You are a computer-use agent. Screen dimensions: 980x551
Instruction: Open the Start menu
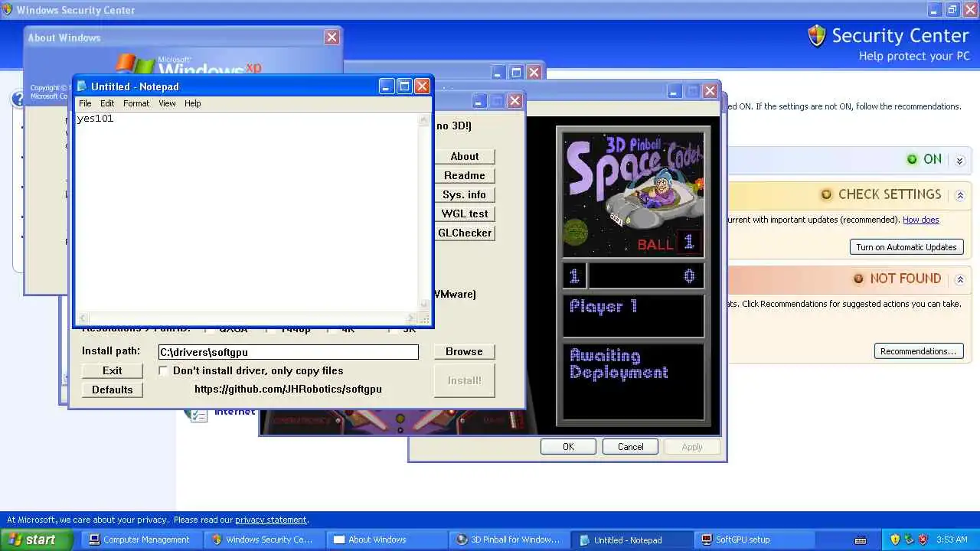37,540
